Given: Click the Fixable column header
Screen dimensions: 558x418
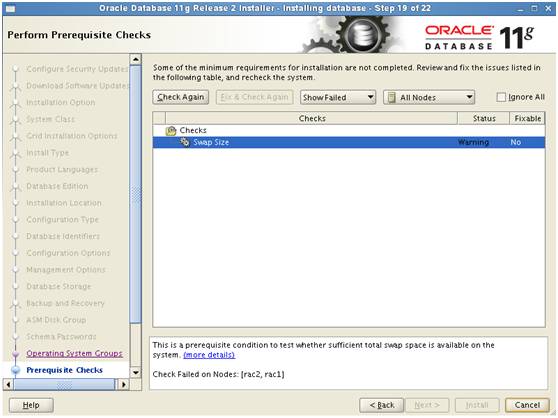Looking at the screenshot, I should pos(527,118).
